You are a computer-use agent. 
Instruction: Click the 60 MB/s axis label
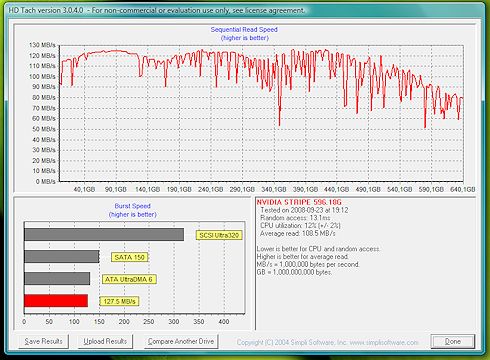click(44, 119)
